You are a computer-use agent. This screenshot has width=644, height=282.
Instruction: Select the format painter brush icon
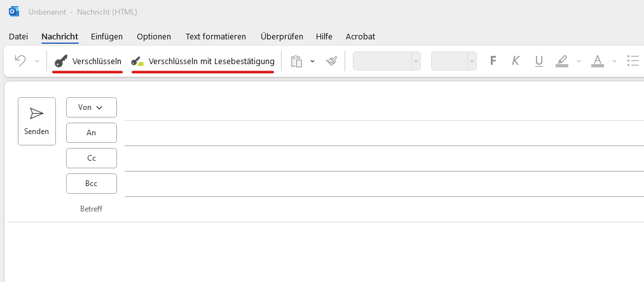(x=331, y=62)
